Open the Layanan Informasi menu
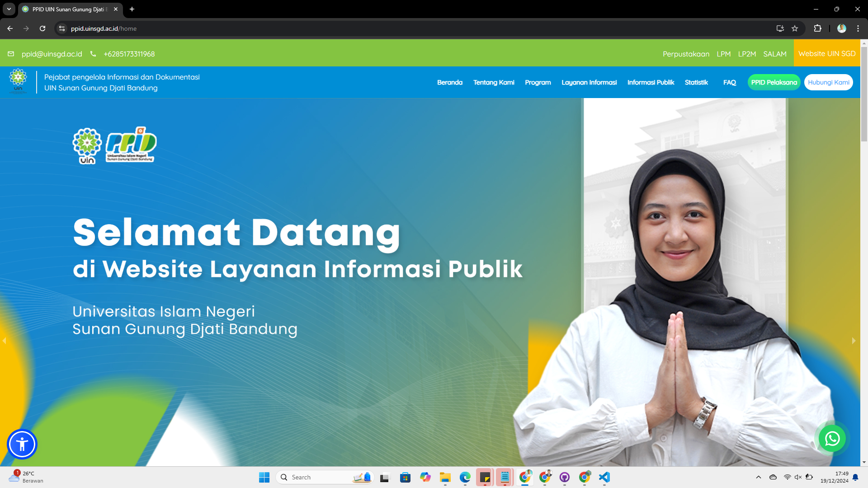The height and width of the screenshot is (488, 868). point(589,82)
